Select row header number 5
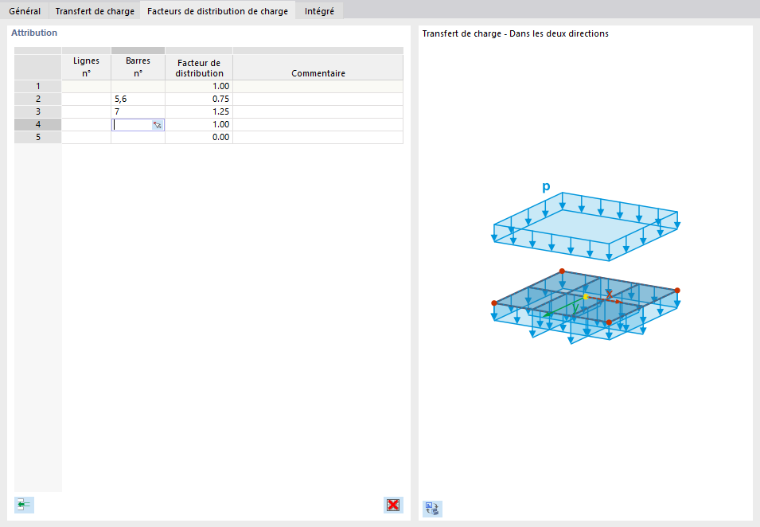Viewport: 760px width, 527px height. 38,137
